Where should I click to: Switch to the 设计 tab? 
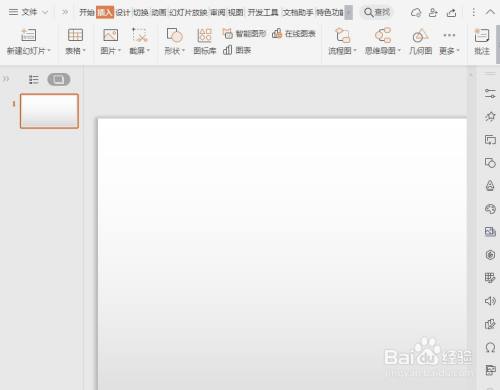(x=123, y=13)
